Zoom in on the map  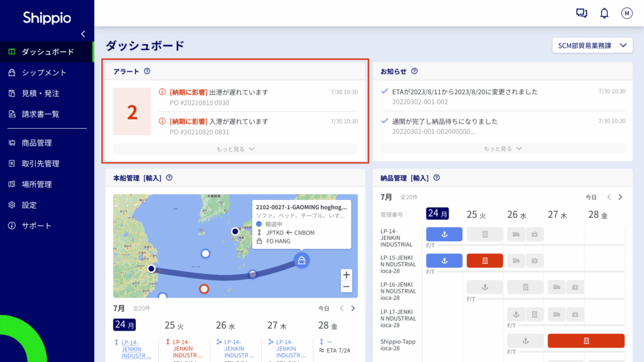pyautogui.click(x=347, y=275)
